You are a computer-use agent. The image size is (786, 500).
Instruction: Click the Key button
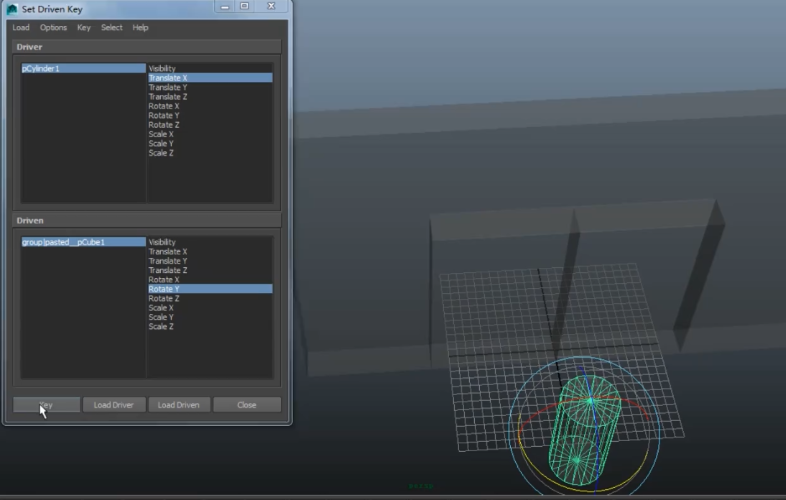(46, 405)
